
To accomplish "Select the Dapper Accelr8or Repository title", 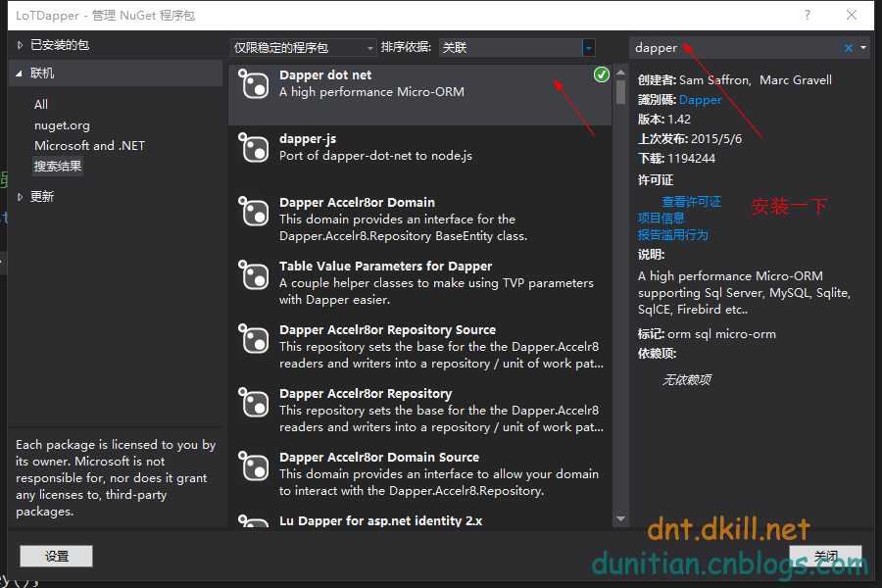I will coord(366,393).
